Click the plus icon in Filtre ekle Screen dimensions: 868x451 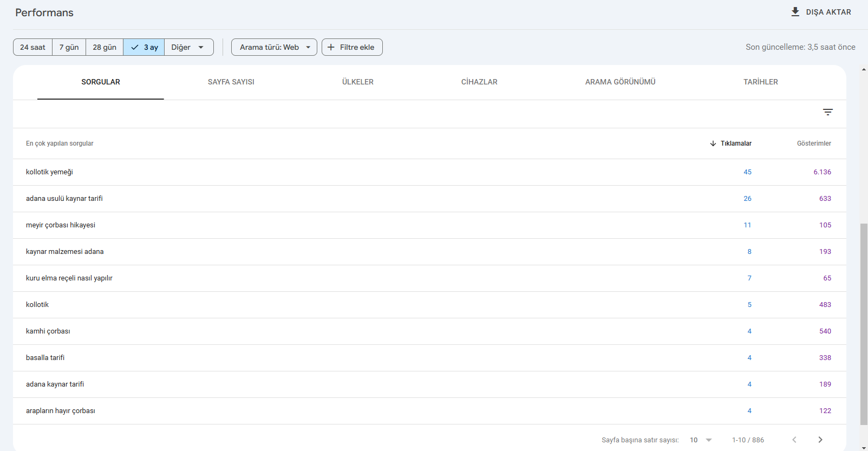coord(331,47)
